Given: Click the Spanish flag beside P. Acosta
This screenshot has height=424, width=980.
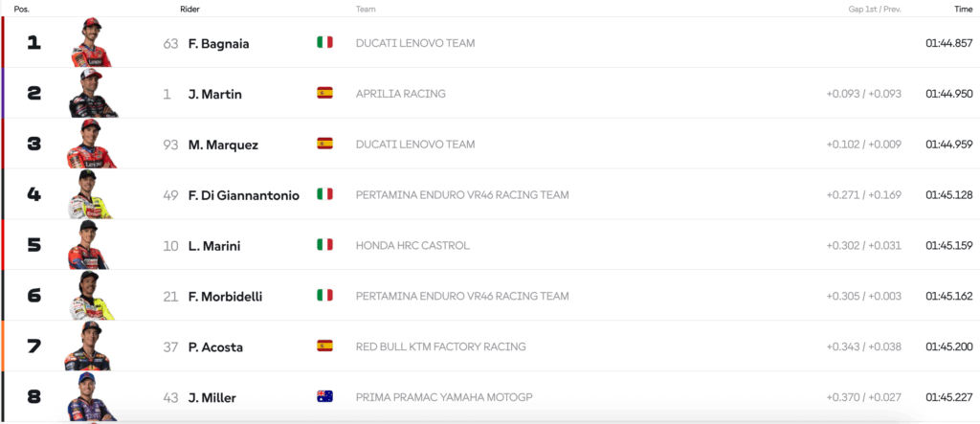Looking at the screenshot, I should [324, 346].
